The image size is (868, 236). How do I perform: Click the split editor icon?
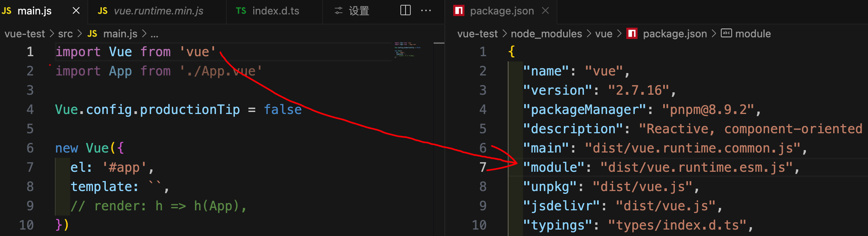[406, 10]
